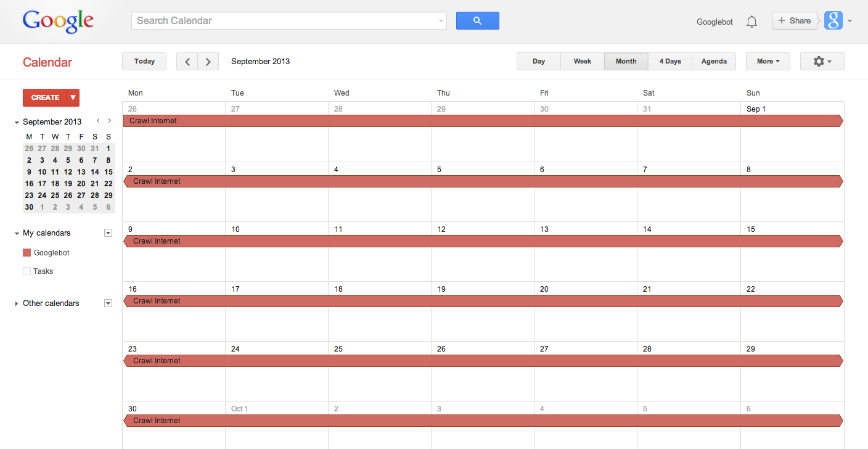This screenshot has width=868, height=449.
Task: Click day 21 in the main grid
Action: click(647, 289)
